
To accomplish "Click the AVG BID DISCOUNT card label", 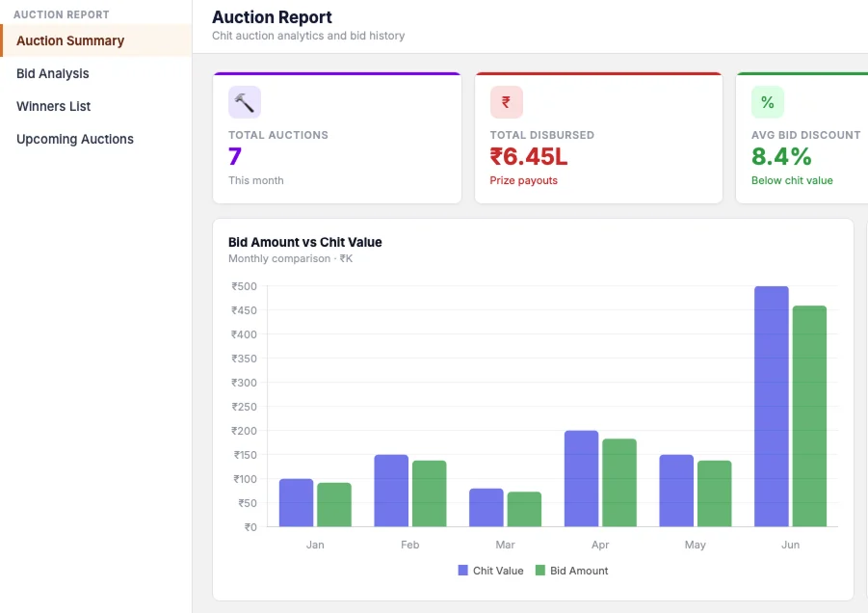I will pyautogui.click(x=806, y=135).
